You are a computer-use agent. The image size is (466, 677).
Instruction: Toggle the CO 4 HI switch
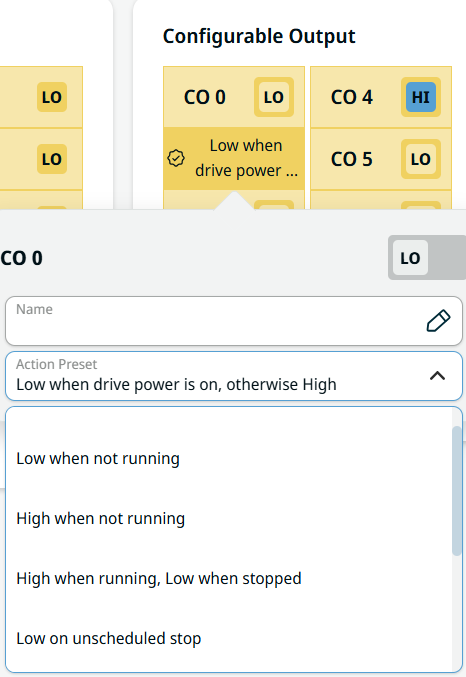point(421,97)
